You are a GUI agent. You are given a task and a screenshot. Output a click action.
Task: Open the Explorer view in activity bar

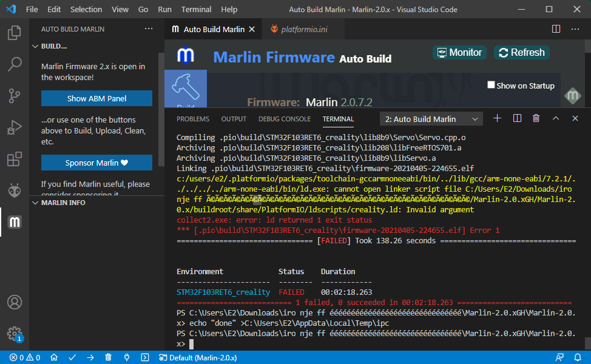click(x=15, y=32)
